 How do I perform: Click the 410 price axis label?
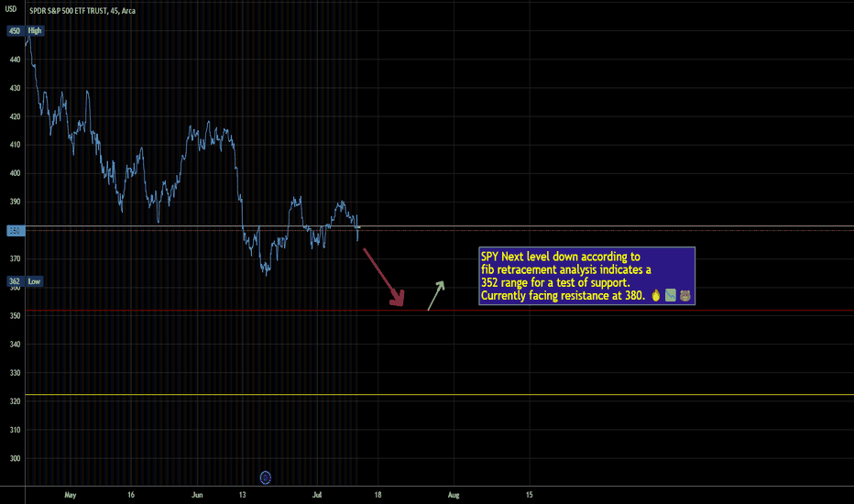(x=15, y=145)
